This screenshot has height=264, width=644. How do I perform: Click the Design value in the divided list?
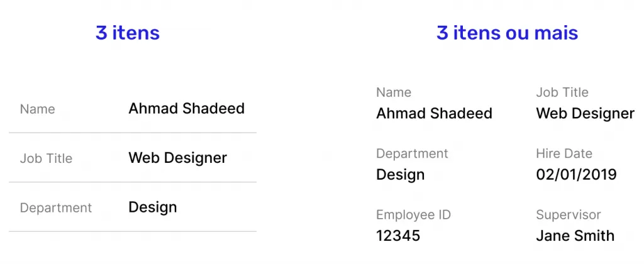pos(153,207)
